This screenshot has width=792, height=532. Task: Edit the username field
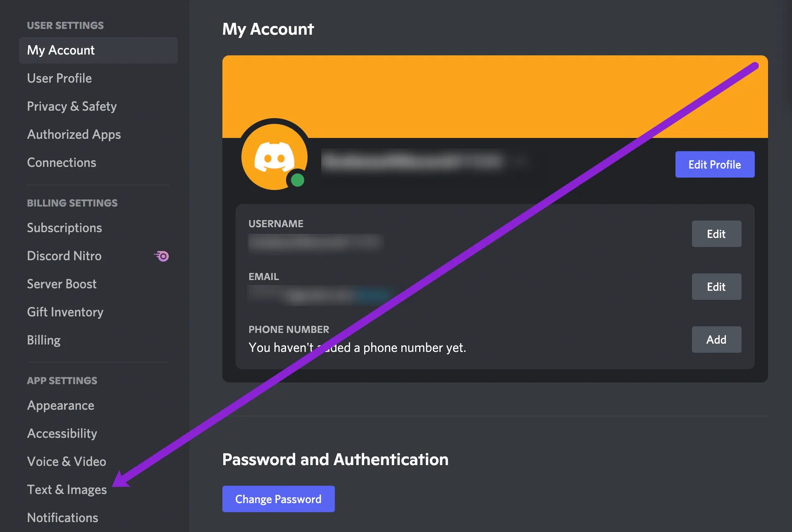coord(716,234)
